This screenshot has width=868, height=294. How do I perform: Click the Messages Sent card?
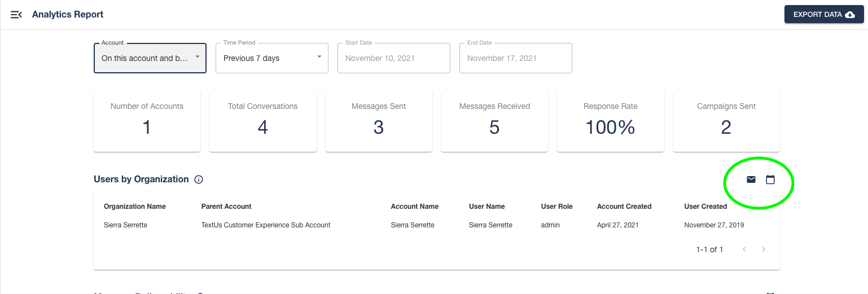click(x=379, y=122)
